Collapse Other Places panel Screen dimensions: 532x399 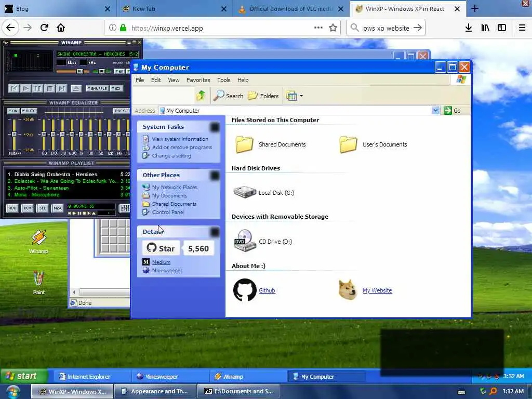(215, 176)
